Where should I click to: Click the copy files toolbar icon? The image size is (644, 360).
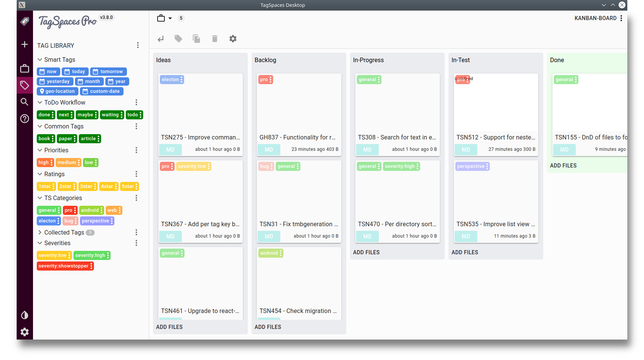(197, 39)
